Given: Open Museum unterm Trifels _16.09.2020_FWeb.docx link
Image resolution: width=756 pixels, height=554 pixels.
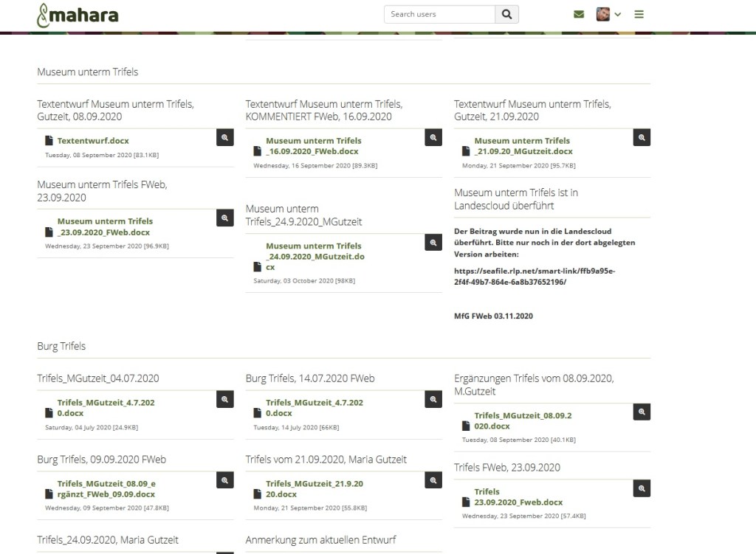Looking at the screenshot, I should pyautogui.click(x=313, y=146).
